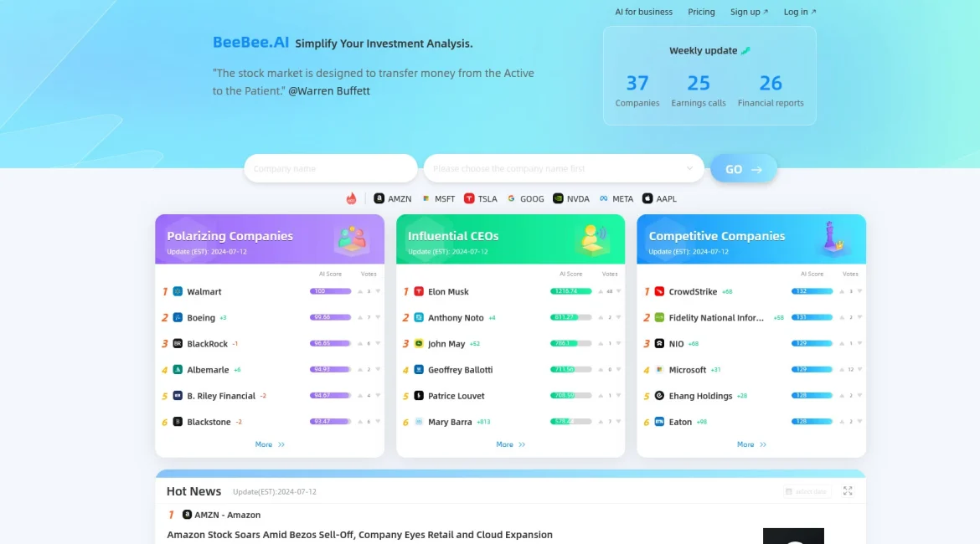Downvote Boeing in Polarizing Companies
This screenshot has height=544, width=980.
[x=378, y=318]
